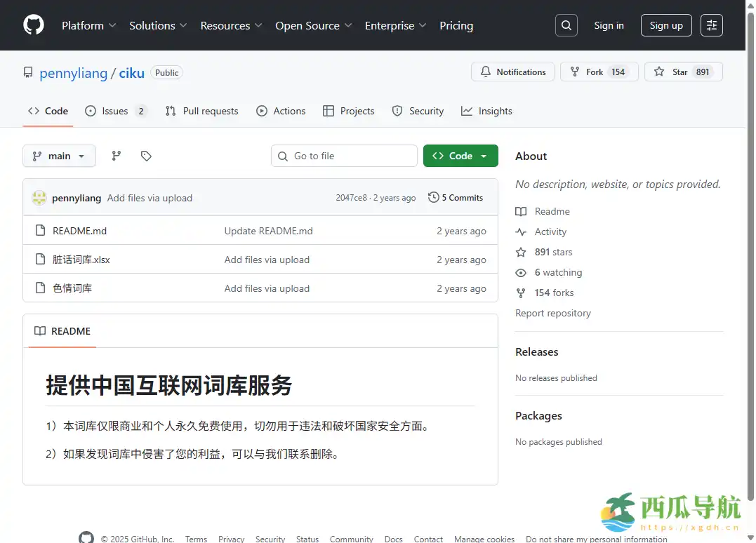Click the Readme book icon in About
The width and height of the screenshot is (756, 543).
click(x=519, y=211)
